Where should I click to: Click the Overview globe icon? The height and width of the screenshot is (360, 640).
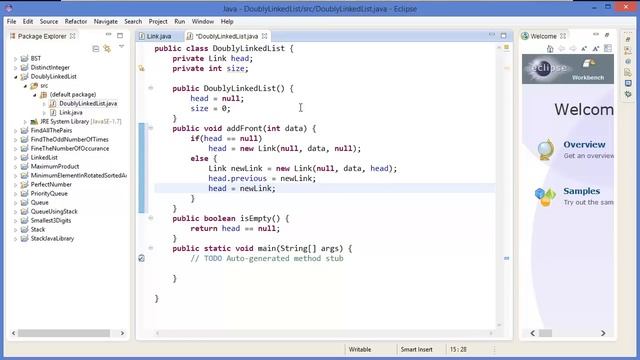pos(546,149)
